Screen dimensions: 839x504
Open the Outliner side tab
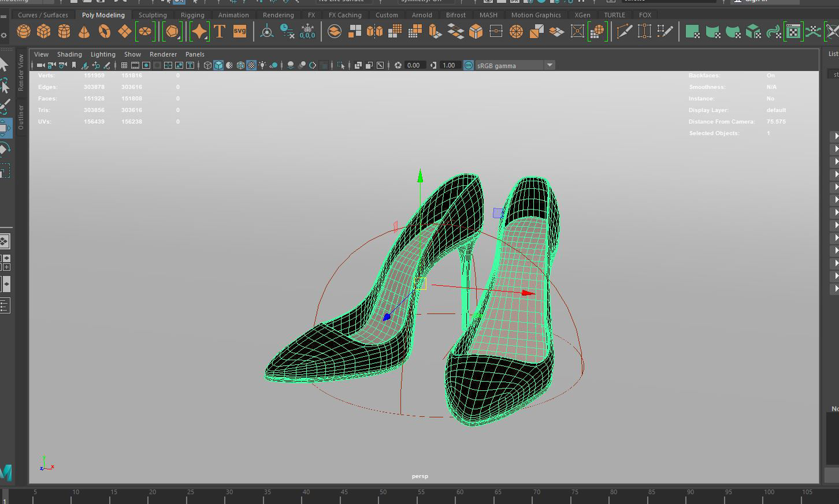pos(21,117)
